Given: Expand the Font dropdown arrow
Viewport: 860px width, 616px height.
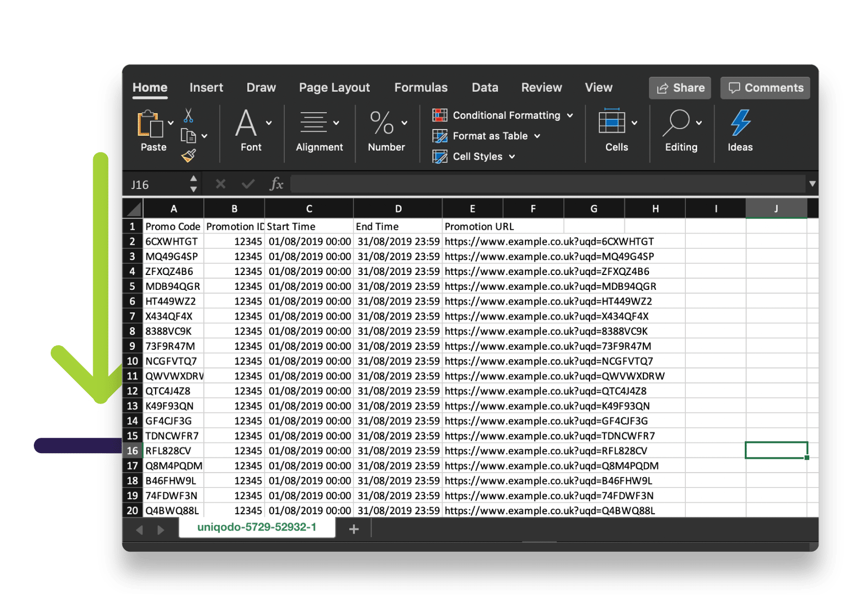Looking at the screenshot, I should coord(269,123).
